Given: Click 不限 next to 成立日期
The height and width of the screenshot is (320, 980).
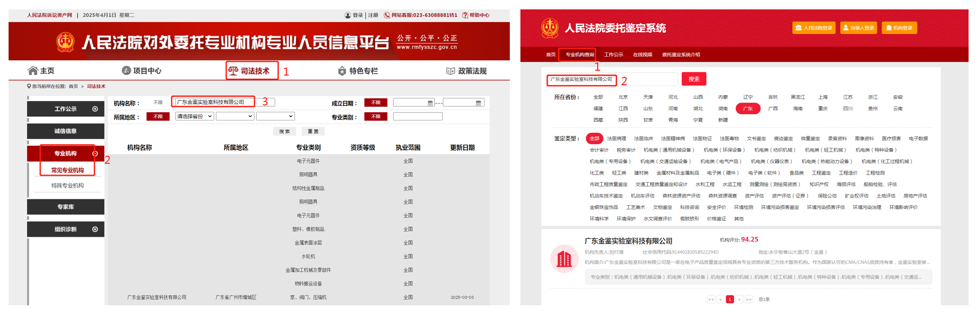Looking at the screenshot, I should coord(376,103).
